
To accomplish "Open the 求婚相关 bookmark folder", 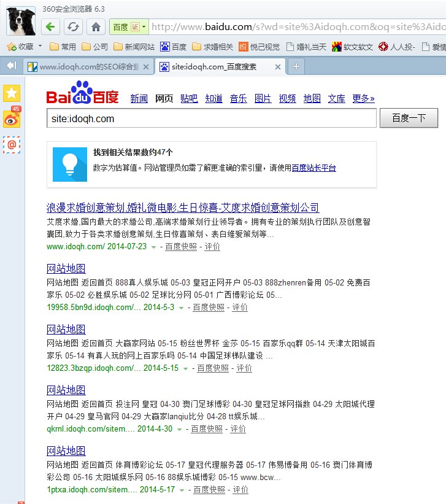I will [212, 47].
